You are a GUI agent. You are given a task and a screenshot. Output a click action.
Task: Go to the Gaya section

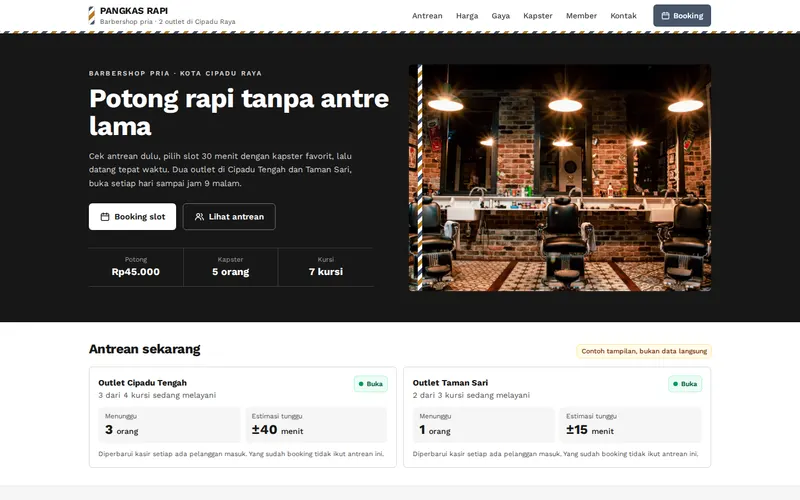(x=501, y=16)
